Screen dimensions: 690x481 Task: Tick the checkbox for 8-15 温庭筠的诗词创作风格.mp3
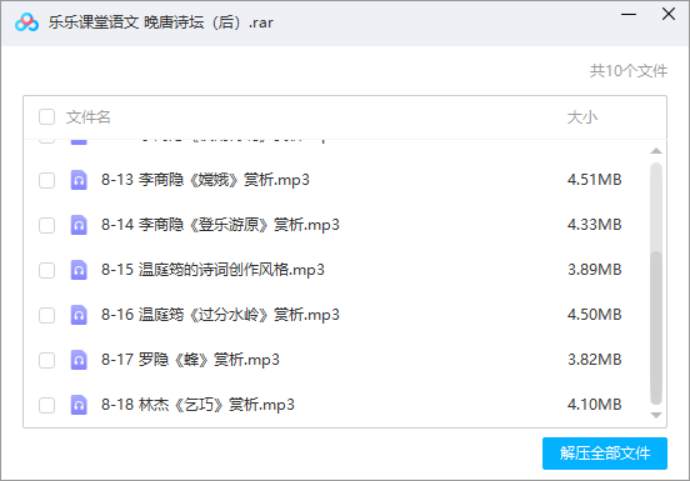[x=47, y=270]
